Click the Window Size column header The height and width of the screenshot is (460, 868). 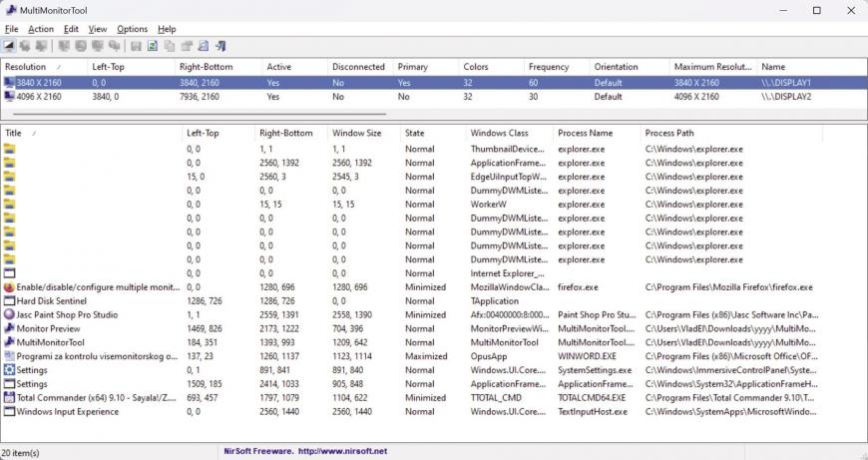coord(364,133)
